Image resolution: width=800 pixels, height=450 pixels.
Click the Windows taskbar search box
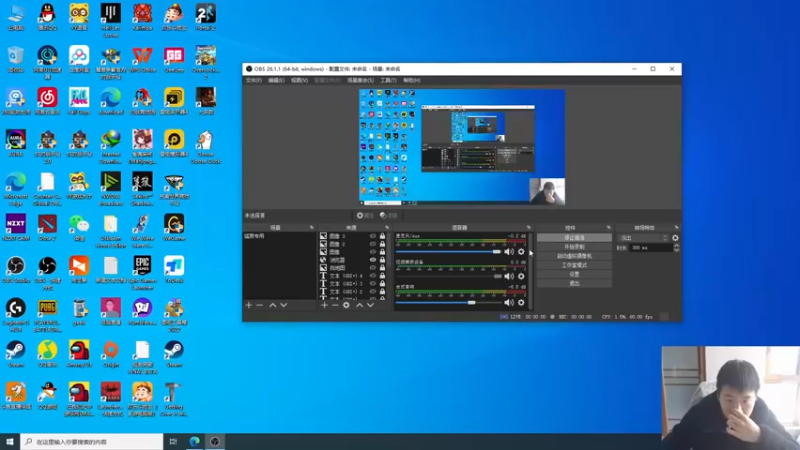pyautogui.click(x=92, y=442)
